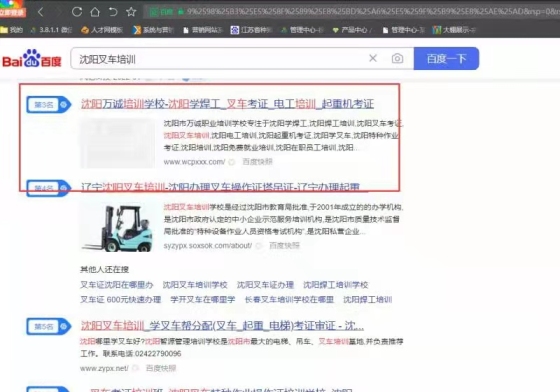560x392 pixels.
Task: Open 百度快照 for the zypx.net result
Action: pos(161,368)
